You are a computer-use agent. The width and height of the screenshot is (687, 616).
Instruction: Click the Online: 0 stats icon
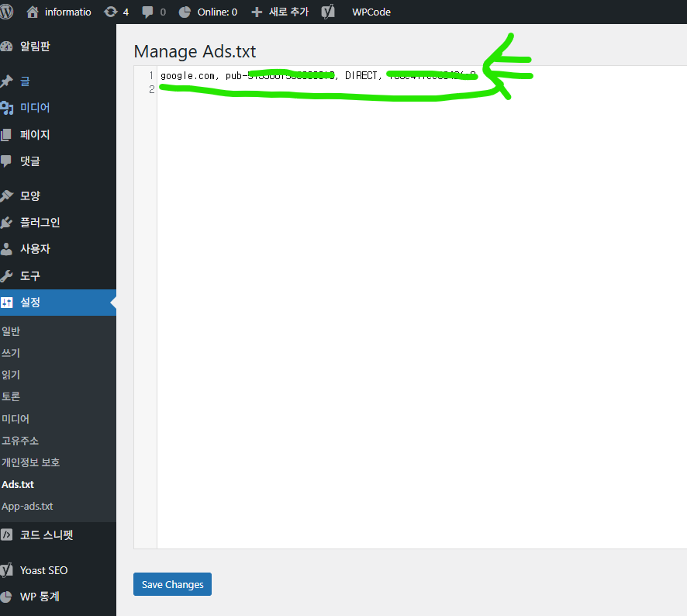click(185, 12)
